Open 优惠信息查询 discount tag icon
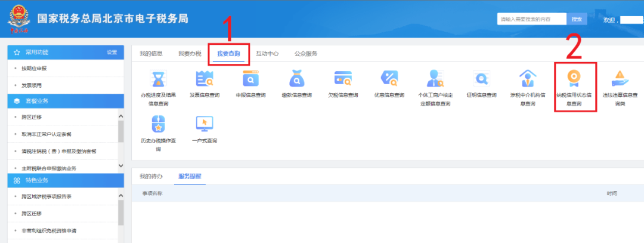 click(x=389, y=79)
